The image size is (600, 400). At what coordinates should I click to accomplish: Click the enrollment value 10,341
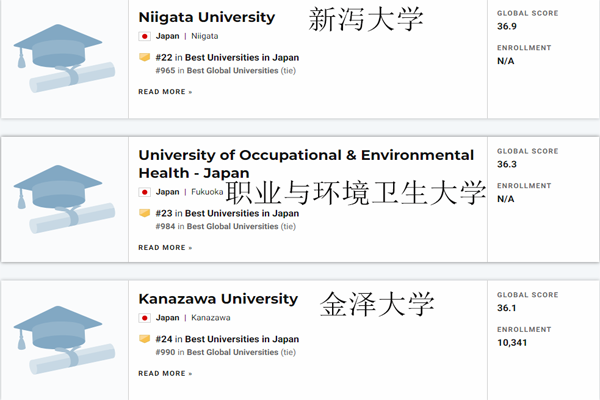coord(512,343)
